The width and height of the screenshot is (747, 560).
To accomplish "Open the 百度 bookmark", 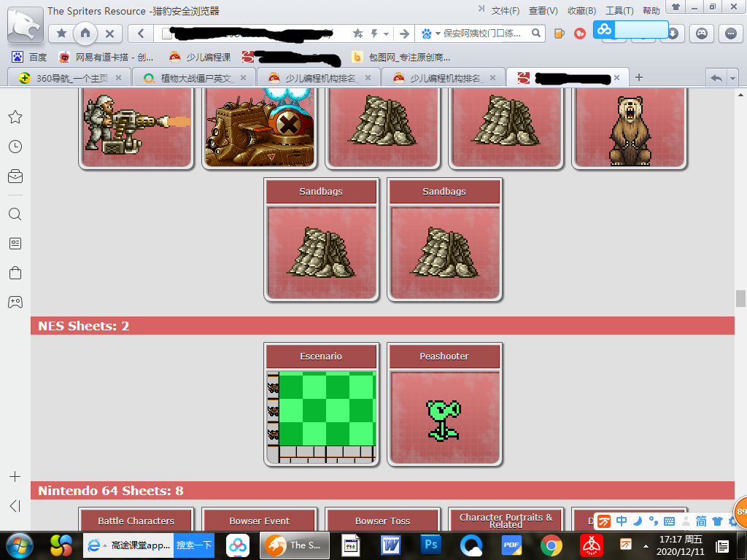I will (x=29, y=57).
